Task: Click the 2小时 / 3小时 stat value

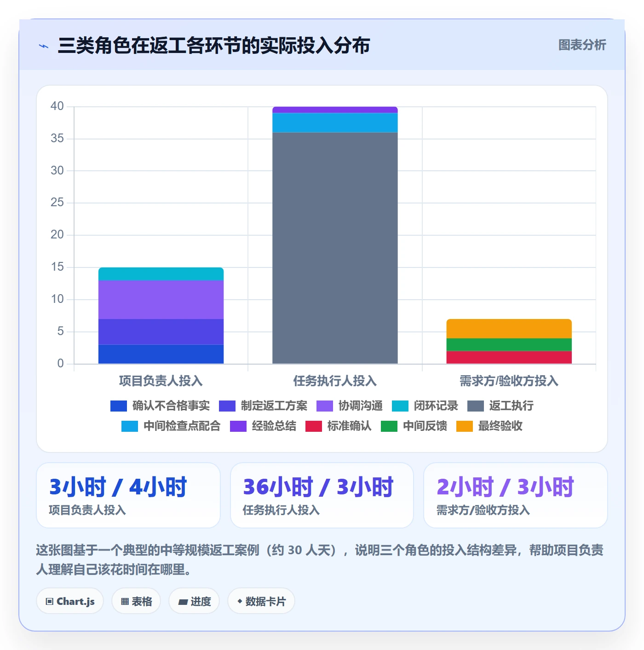Action: pyautogui.click(x=505, y=487)
